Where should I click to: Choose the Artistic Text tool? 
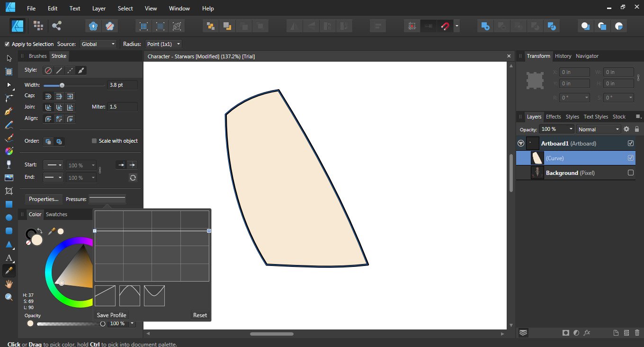tap(9, 257)
